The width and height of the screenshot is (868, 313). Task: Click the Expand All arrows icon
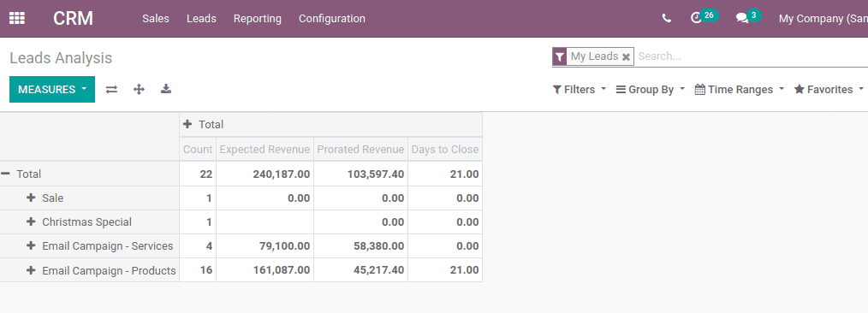point(139,89)
